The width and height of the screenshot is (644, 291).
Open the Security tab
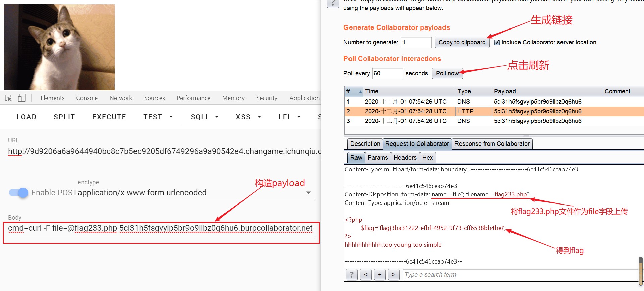(x=267, y=98)
